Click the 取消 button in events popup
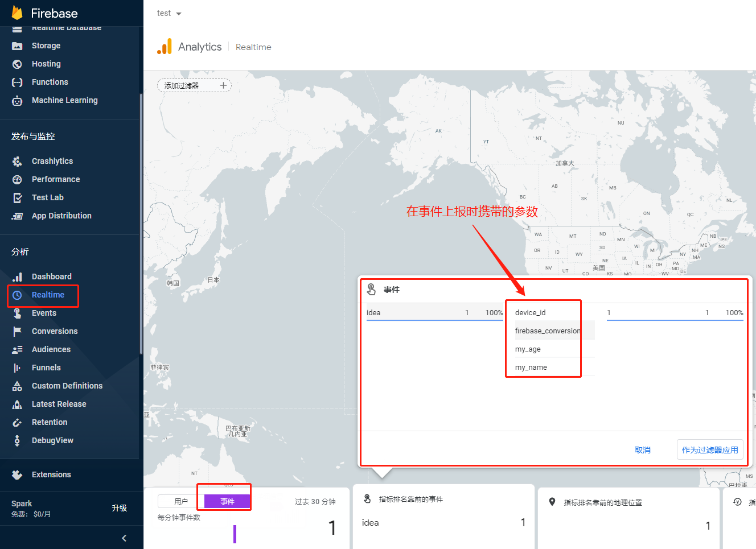Viewport: 756px width, 549px height. point(643,450)
